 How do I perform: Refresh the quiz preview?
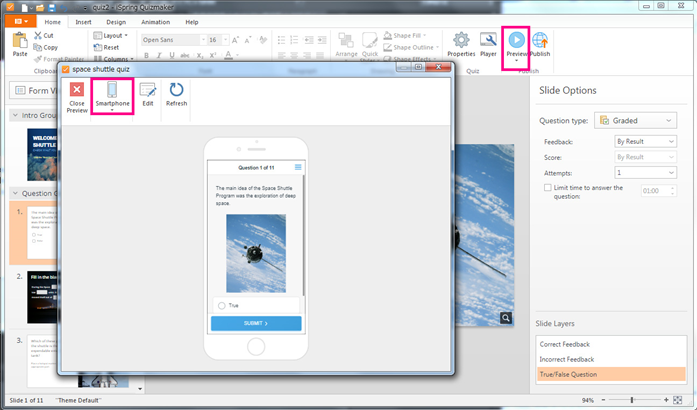point(176,94)
